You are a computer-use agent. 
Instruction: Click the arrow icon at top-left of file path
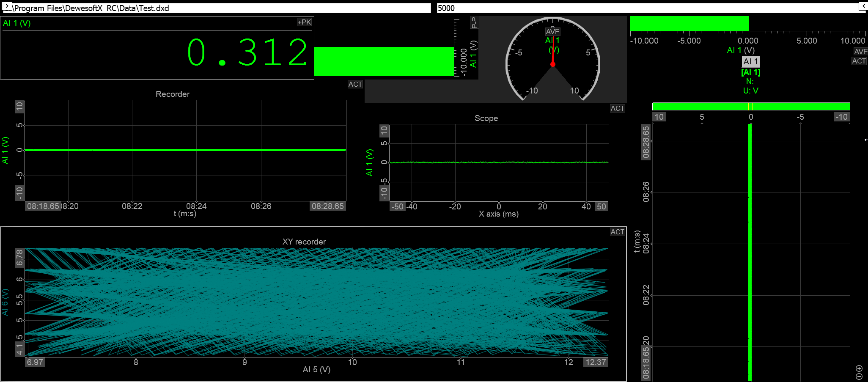pyautogui.click(x=7, y=6)
